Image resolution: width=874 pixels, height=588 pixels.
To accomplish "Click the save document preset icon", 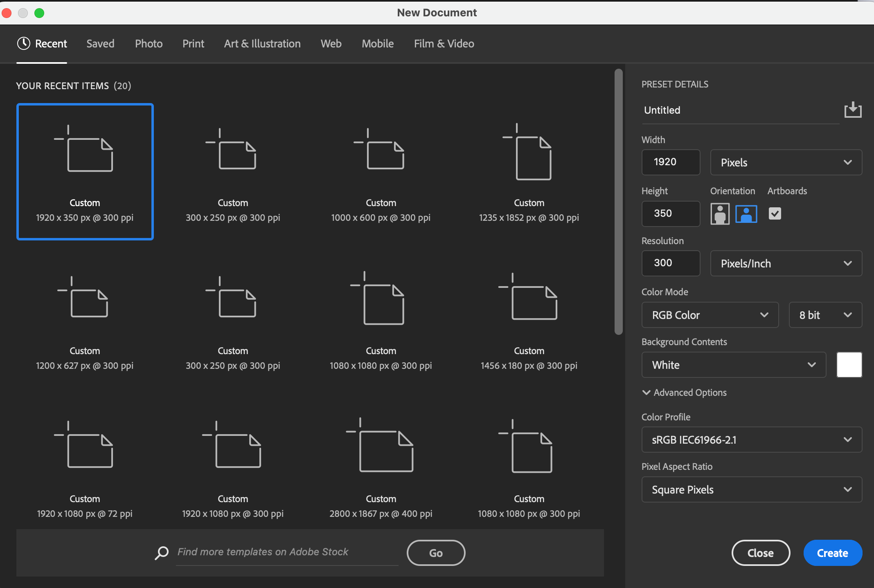I will click(852, 109).
